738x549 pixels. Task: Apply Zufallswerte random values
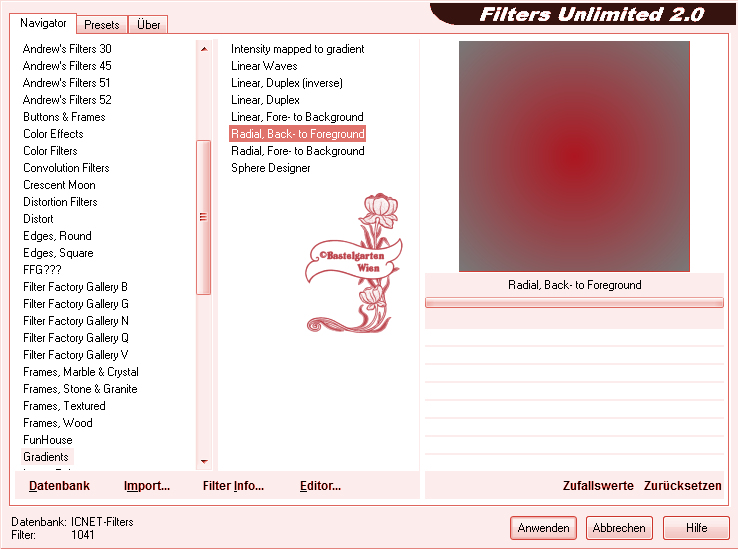598,486
